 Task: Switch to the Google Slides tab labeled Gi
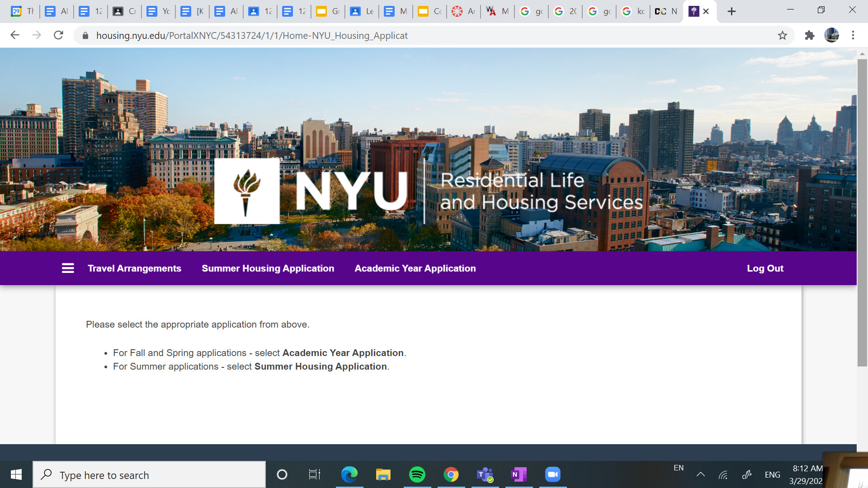pyautogui.click(x=328, y=11)
